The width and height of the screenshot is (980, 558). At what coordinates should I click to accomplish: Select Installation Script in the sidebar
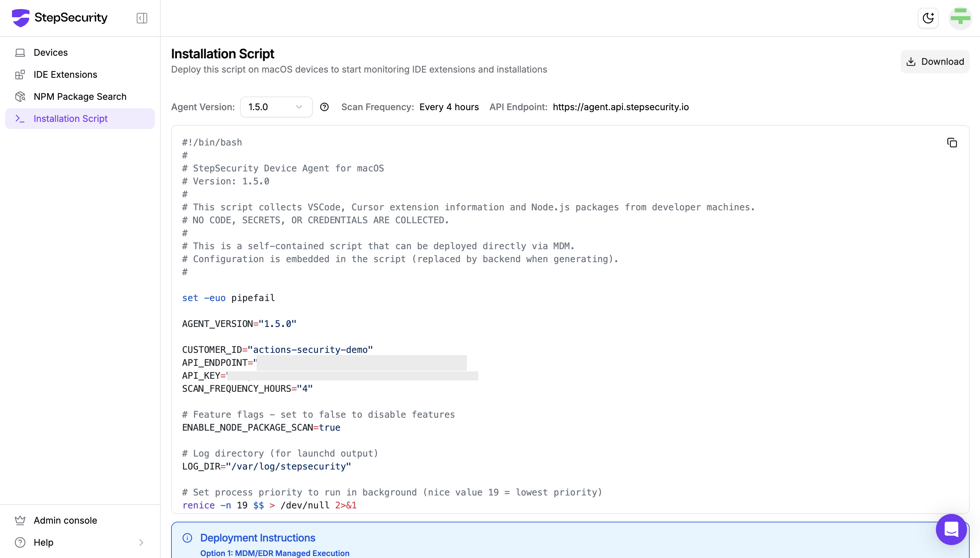pos(71,118)
